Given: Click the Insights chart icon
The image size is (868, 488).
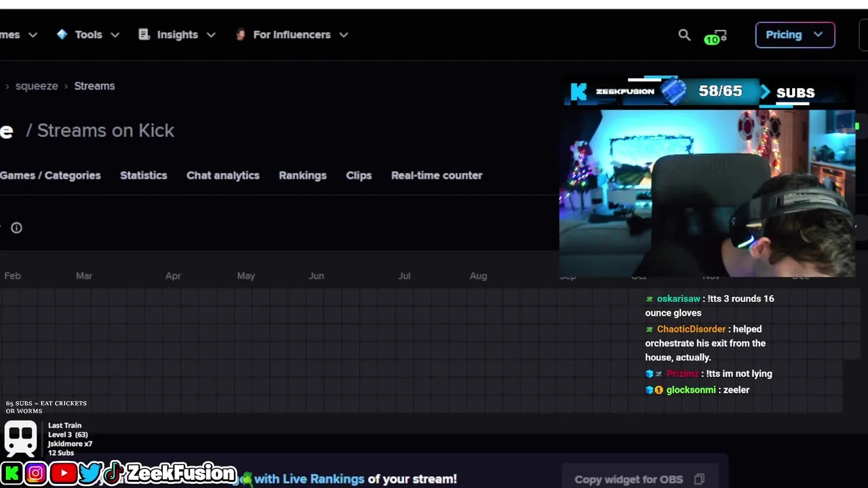Looking at the screenshot, I should (144, 35).
